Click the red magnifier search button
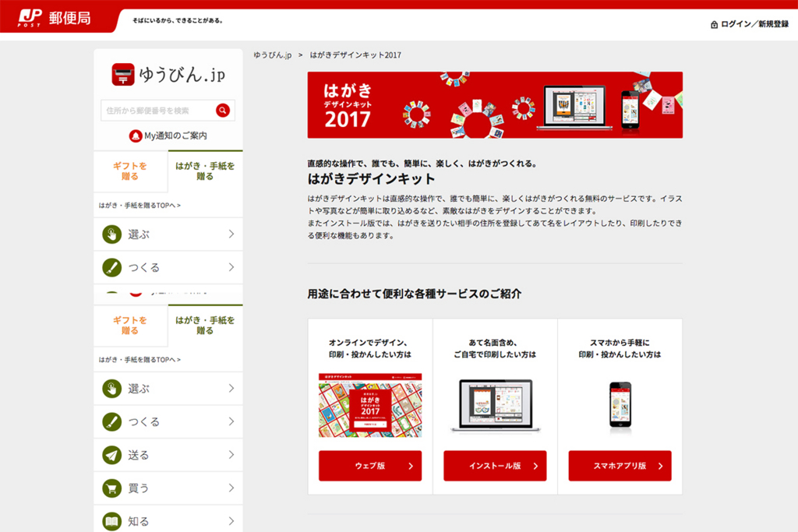This screenshot has width=798, height=532. [223, 111]
